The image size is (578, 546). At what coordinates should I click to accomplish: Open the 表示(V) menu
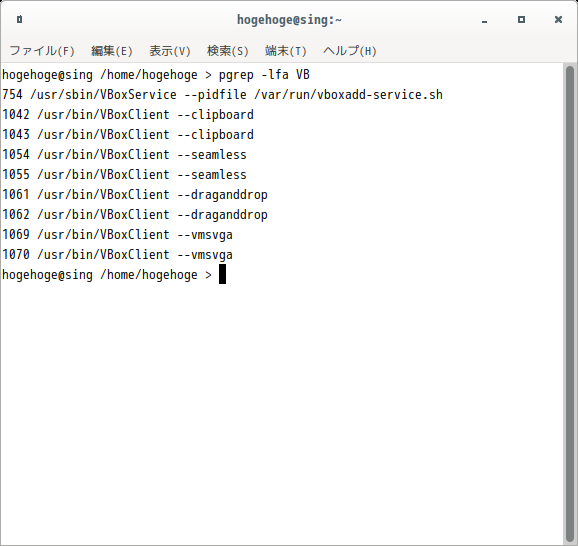(170, 51)
